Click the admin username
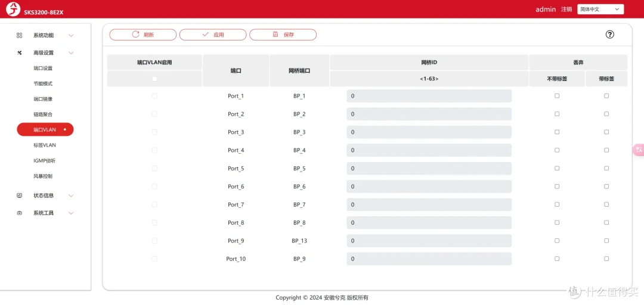 [546, 9]
